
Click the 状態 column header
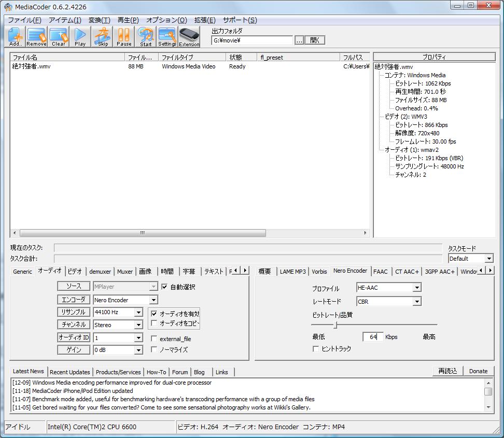(x=242, y=57)
